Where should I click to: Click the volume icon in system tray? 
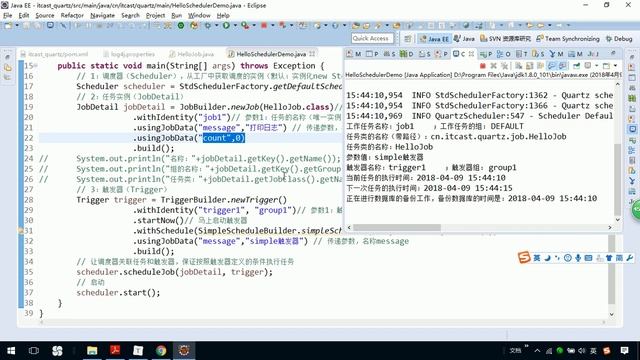pyautogui.click(x=581, y=351)
